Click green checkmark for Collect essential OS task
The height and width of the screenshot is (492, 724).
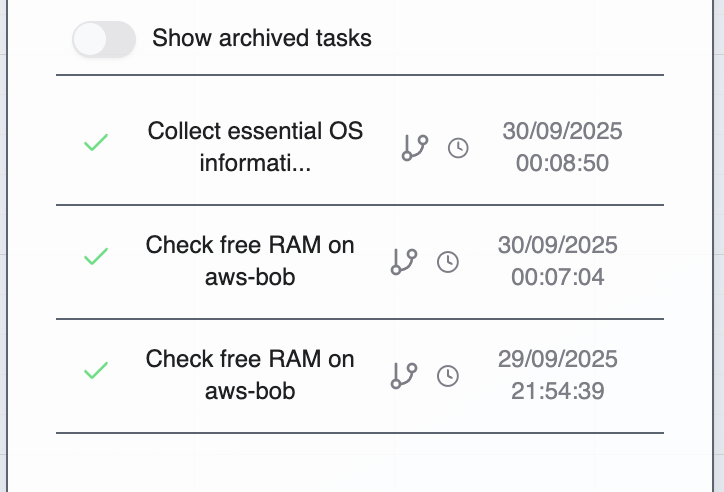(95, 146)
